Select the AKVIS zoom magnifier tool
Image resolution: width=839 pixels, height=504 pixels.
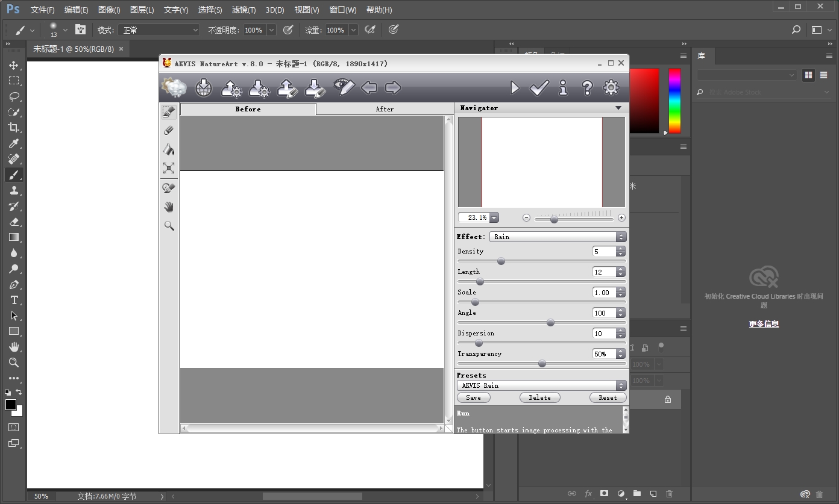[169, 226]
